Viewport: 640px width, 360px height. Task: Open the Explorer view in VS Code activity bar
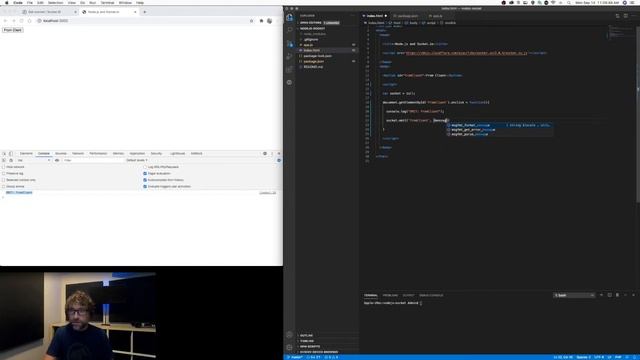coord(289,18)
